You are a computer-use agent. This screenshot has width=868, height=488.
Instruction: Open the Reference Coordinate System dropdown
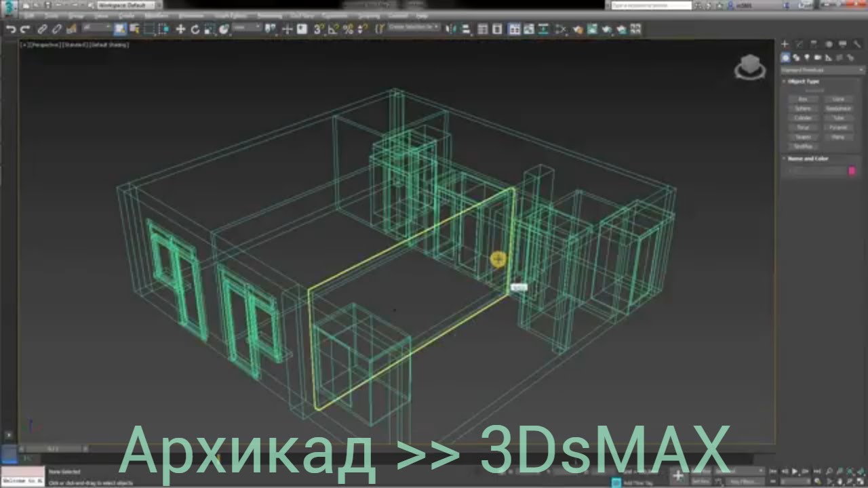[247, 28]
